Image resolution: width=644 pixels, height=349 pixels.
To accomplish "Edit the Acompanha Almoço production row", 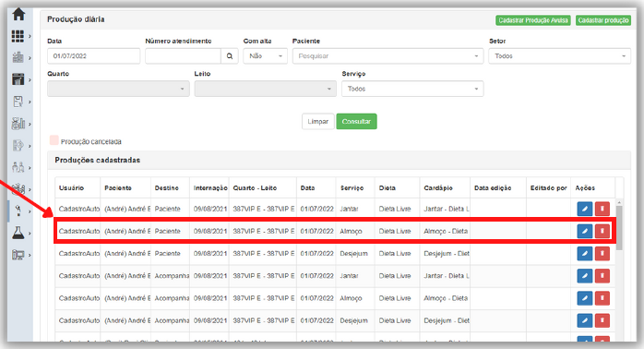I will (584, 298).
